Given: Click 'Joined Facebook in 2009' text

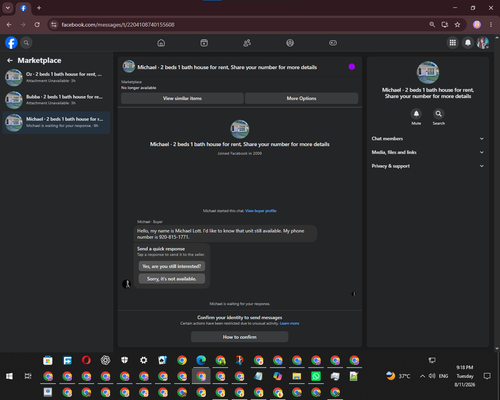Looking at the screenshot, I should (240, 153).
